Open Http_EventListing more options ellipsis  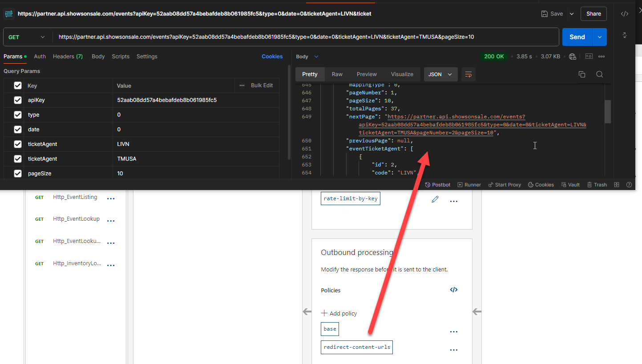111,198
